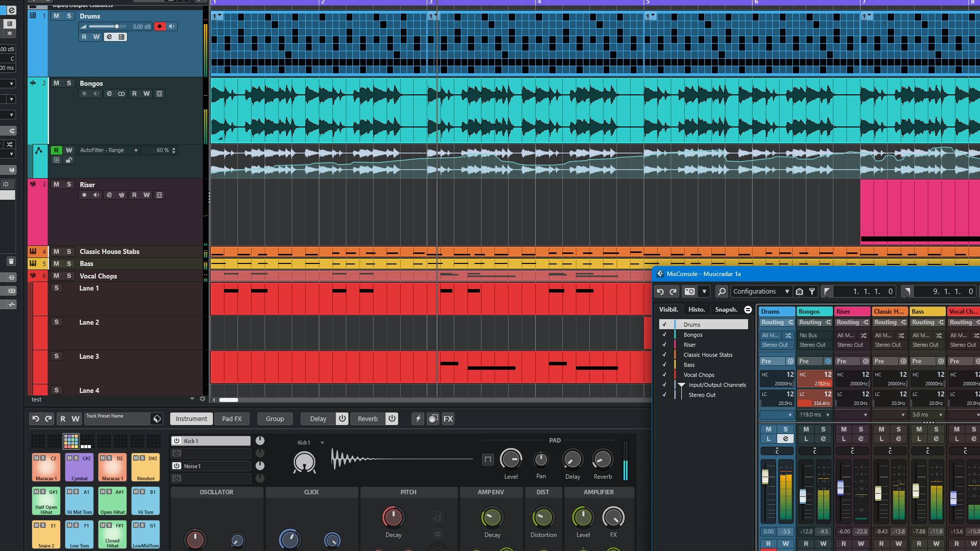Adjust the Drums track volume slider
The height and width of the screenshot is (551, 980).
coord(116,27)
